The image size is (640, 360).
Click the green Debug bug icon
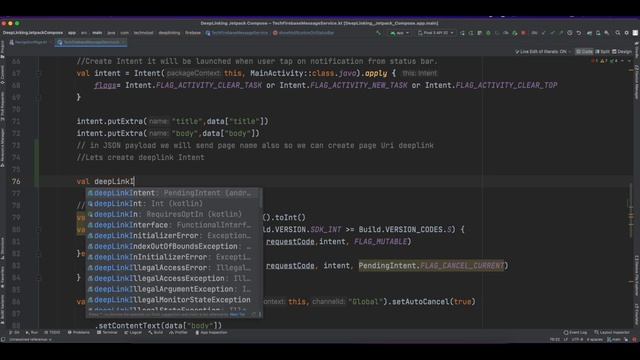click(488, 33)
